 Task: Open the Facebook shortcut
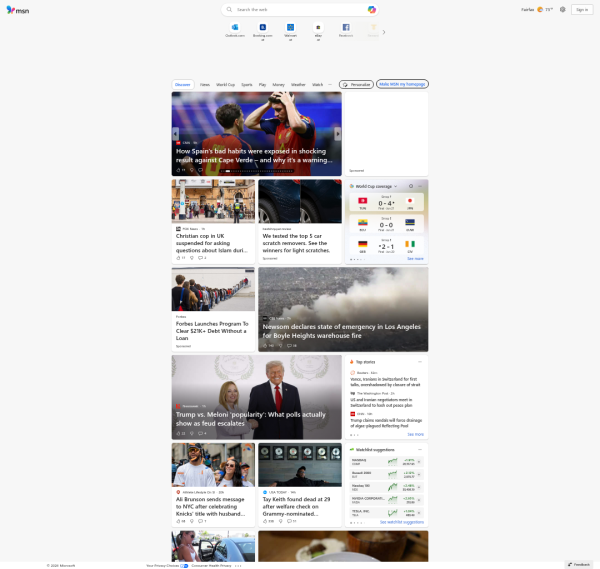click(x=346, y=30)
